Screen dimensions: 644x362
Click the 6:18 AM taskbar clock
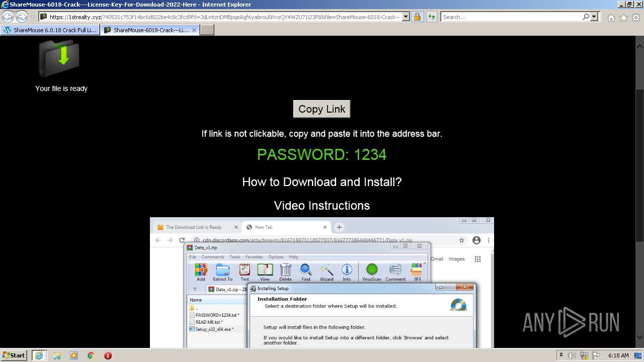(x=618, y=355)
